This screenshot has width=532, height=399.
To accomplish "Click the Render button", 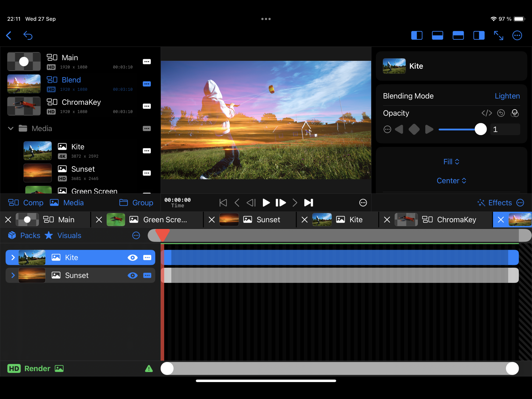I will (37, 369).
